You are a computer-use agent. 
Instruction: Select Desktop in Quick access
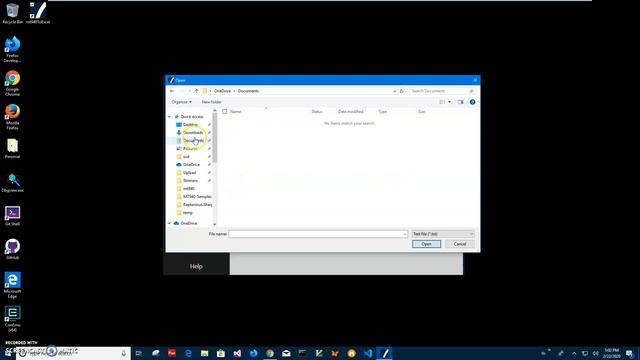(190, 124)
